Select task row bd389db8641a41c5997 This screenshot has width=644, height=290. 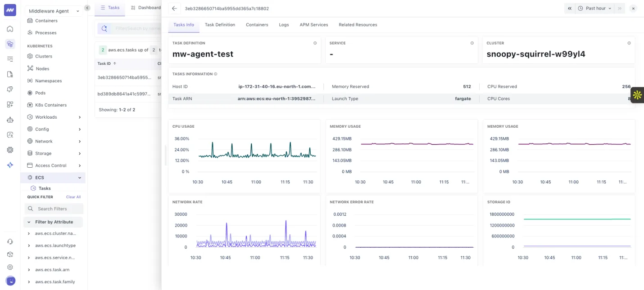tap(128, 94)
